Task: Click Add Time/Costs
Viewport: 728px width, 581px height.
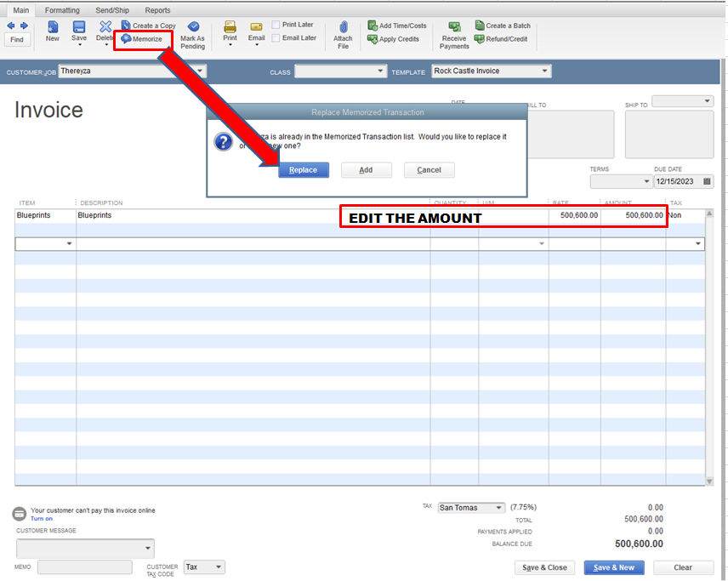Action: pyautogui.click(x=397, y=26)
